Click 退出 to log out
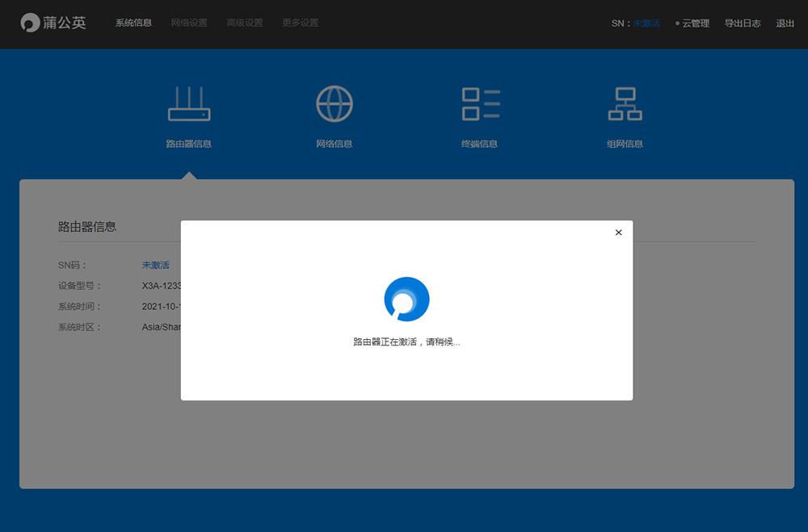 785,23
